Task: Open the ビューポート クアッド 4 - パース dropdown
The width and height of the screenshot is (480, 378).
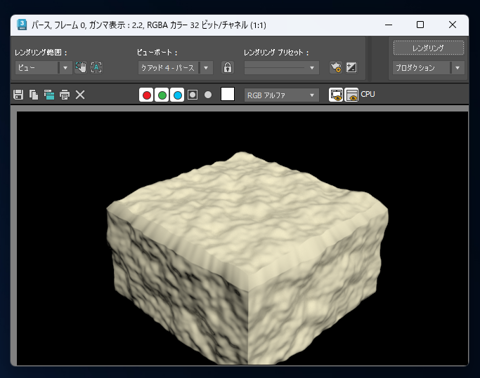Action: coord(175,68)
